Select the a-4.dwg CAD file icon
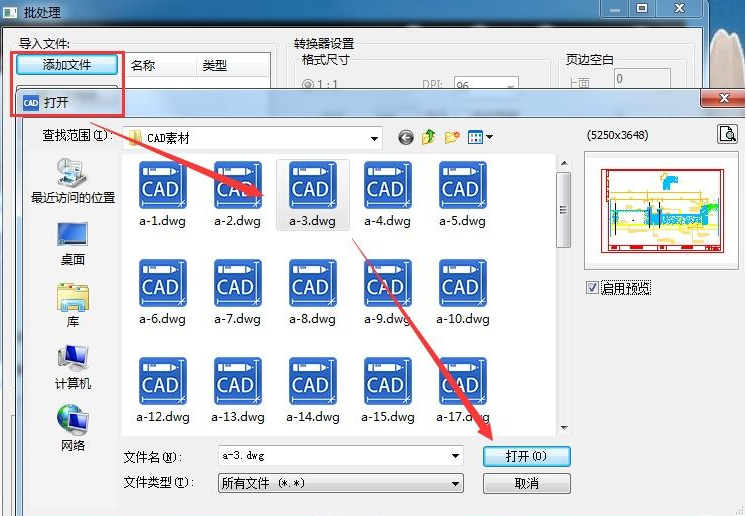Image resolution: width=747 pixels, height=516 pixels. 387,185
